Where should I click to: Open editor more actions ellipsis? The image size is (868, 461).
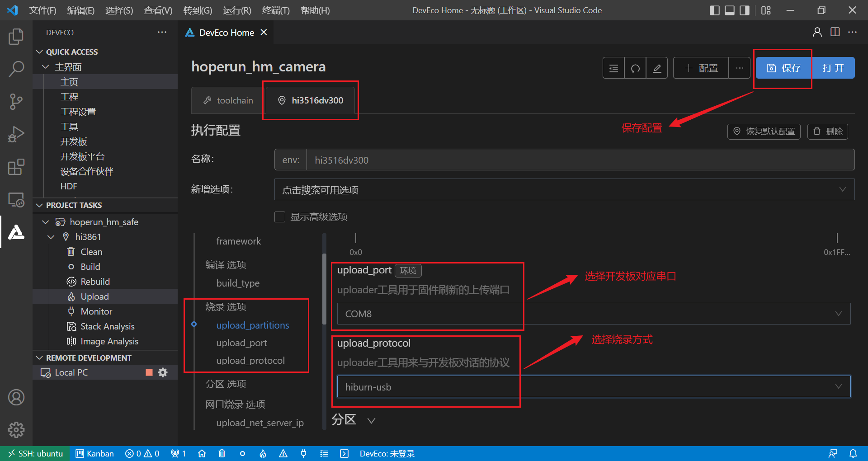point(853,32)
